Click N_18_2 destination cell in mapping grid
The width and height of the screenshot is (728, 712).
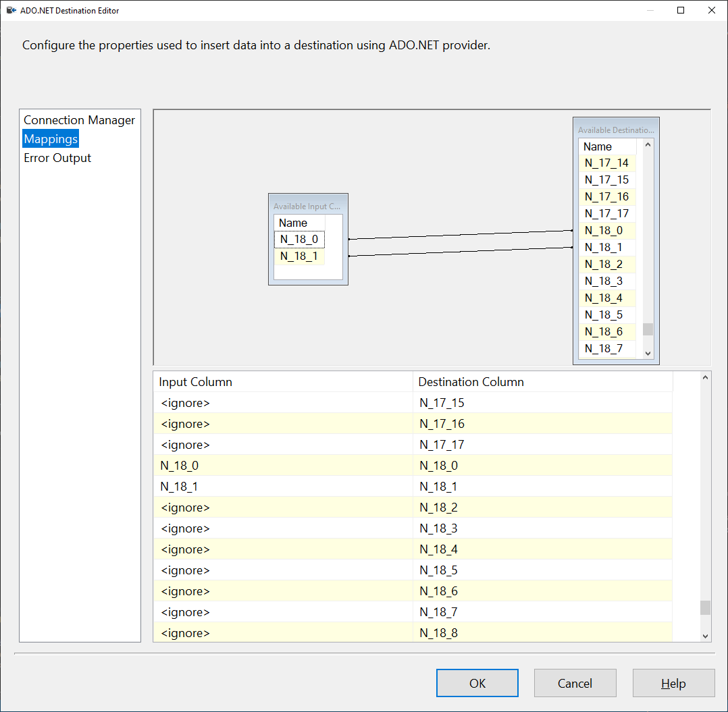[543, 507]
